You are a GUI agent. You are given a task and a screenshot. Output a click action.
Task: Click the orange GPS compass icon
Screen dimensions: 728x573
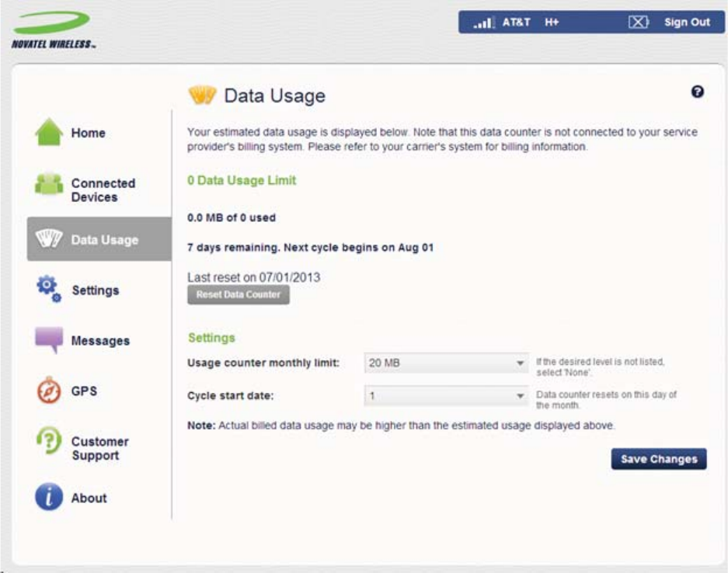49,391
